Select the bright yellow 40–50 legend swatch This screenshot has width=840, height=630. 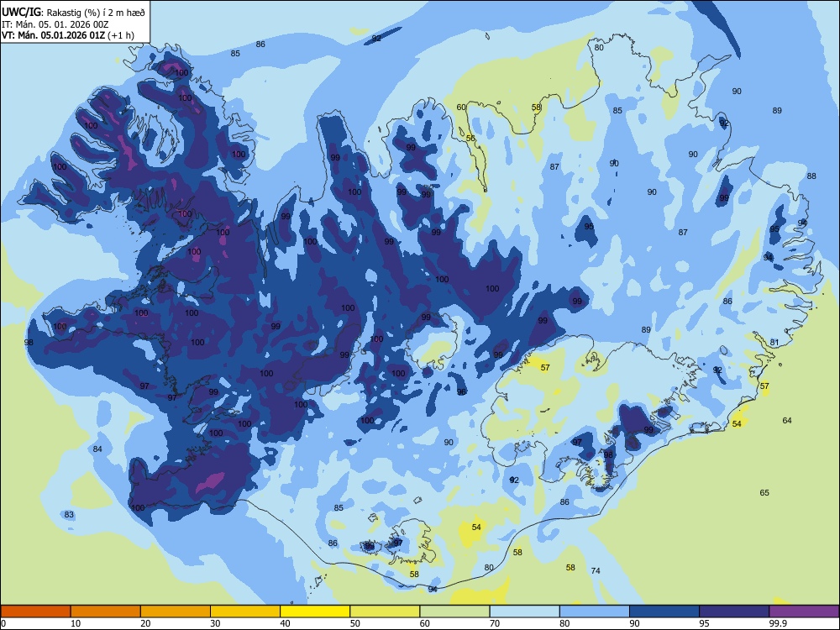[x=315, y=612]
